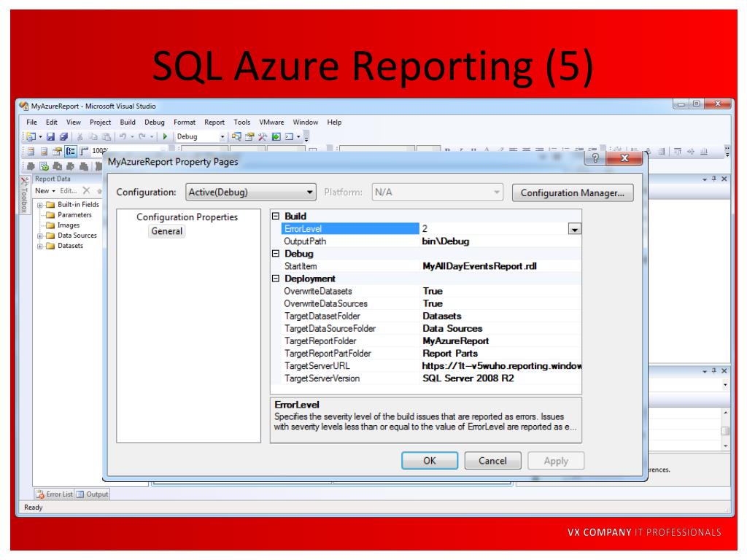Collapse the Debug property section
The height and width of the screenshot is (560, 747).
click(276, 254)
